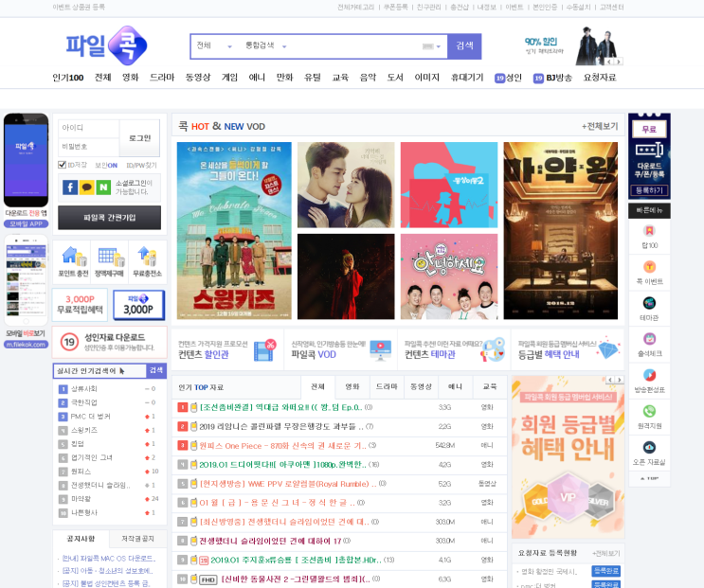
Task: Click 등록하기 on coupon banner
Action: coord(649,190)
